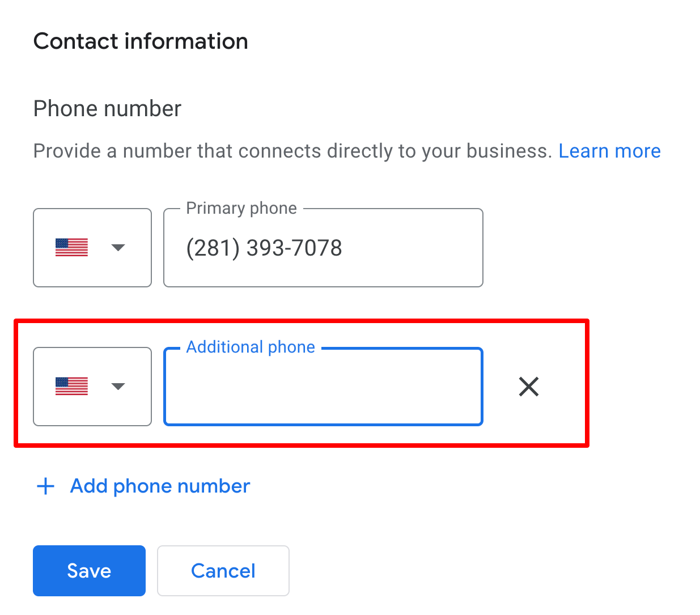Screen dimensions: 700x615
Task: Click the delete icon beside the empty phone field
Action: 528,387
